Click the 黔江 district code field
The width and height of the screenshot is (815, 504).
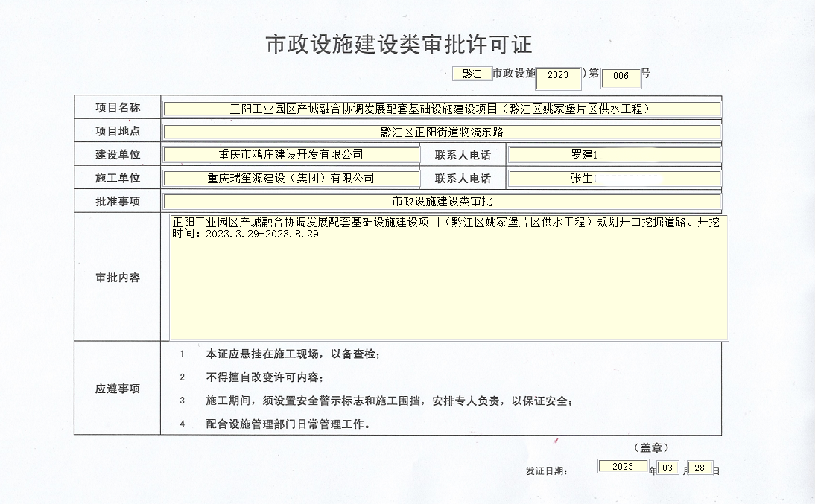click(x=472, y=74)
